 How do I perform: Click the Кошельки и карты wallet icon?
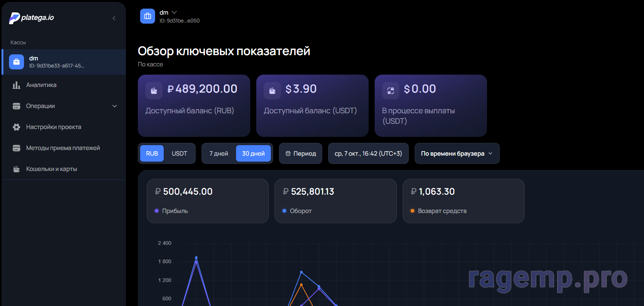(16, 169)
